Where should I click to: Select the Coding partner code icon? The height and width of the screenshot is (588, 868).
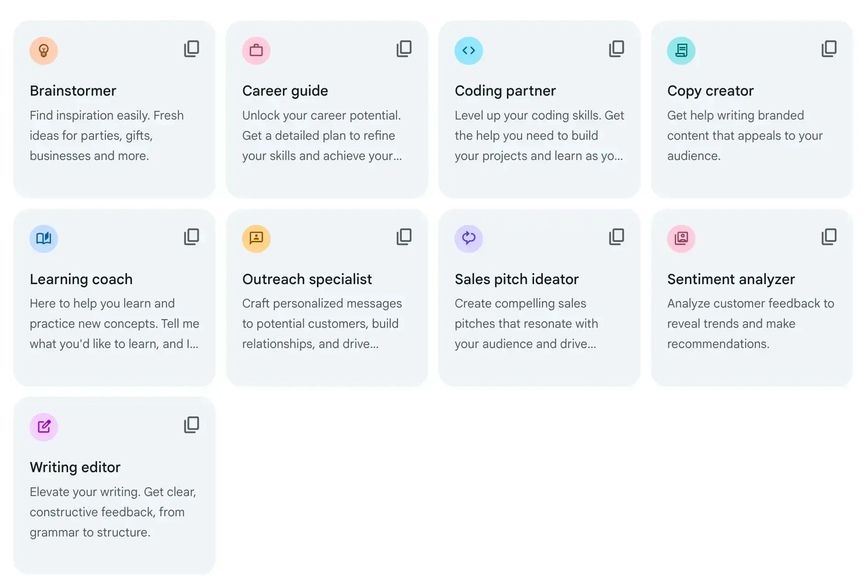point(468,51)
